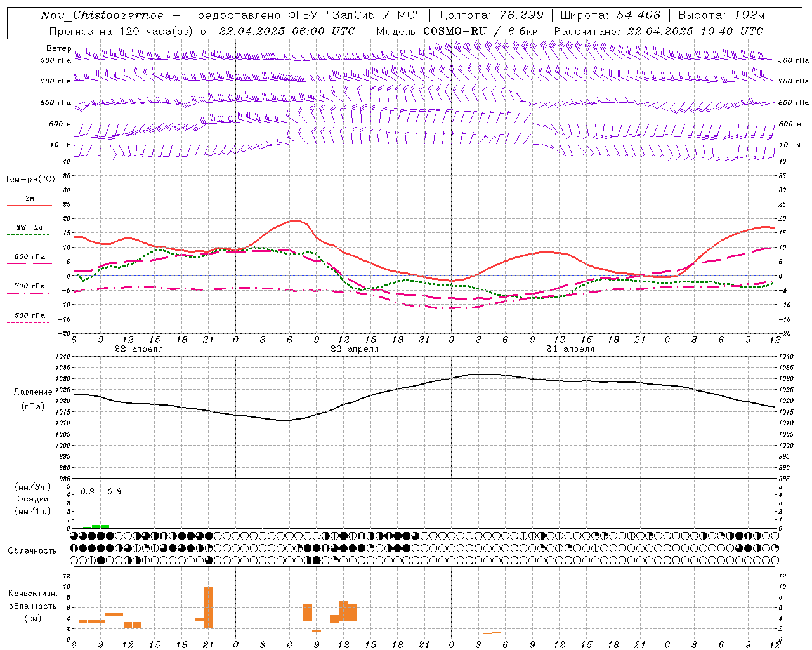
Task: Click the 850 гПа entry in temperature legend
Action: tap(30, 257)
